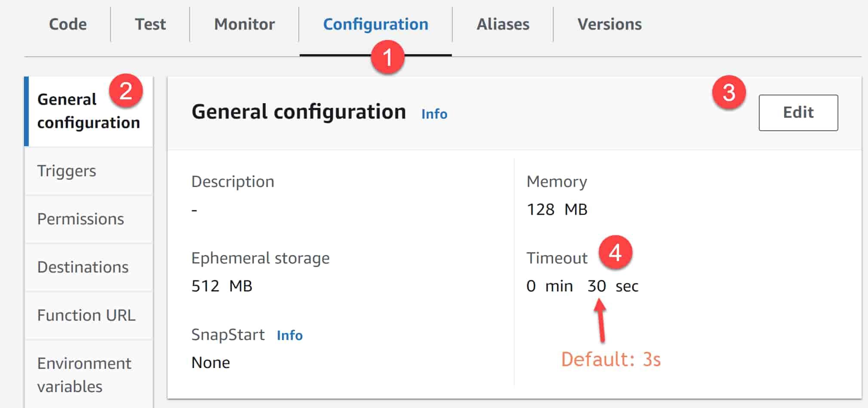Go to the Aliases tab
Image resolution: width=868 pixels, height=408 pixels.
coord(503,24)
